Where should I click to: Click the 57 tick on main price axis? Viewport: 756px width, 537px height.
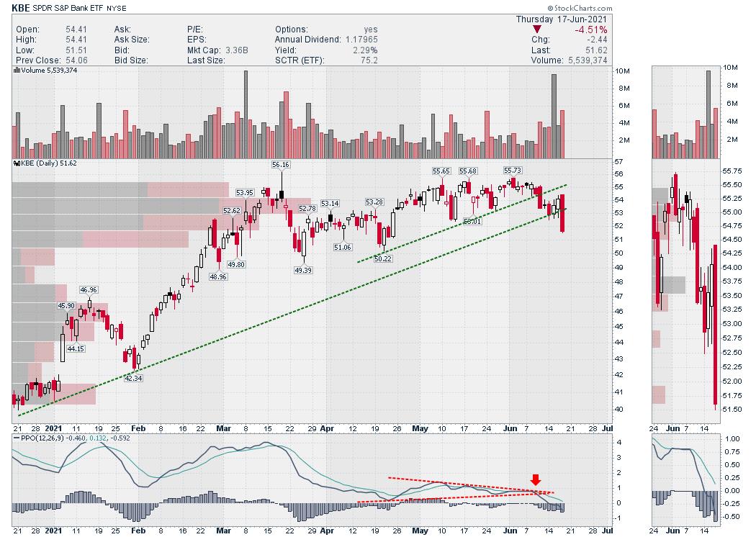618,161
